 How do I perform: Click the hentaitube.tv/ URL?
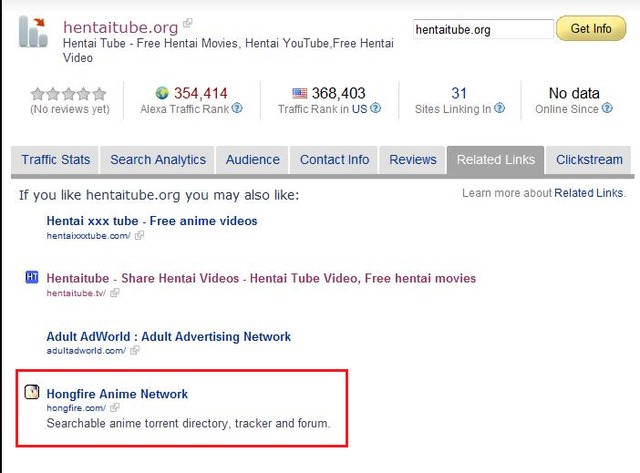(76, 293)
